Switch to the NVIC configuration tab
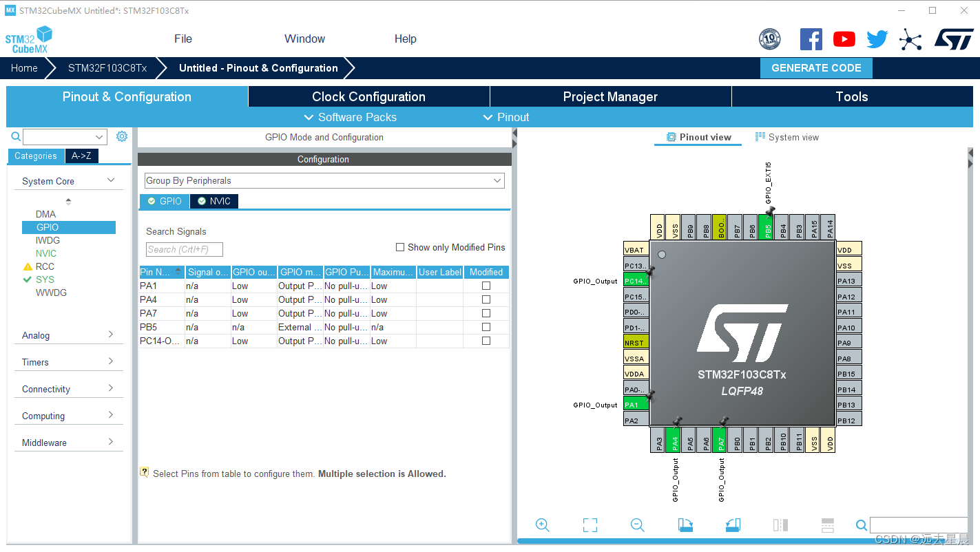 [x=214, y=201]
